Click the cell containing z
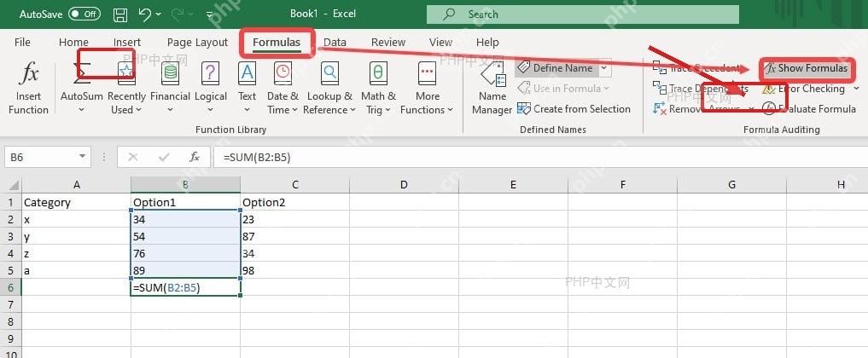 click(77, 254)
